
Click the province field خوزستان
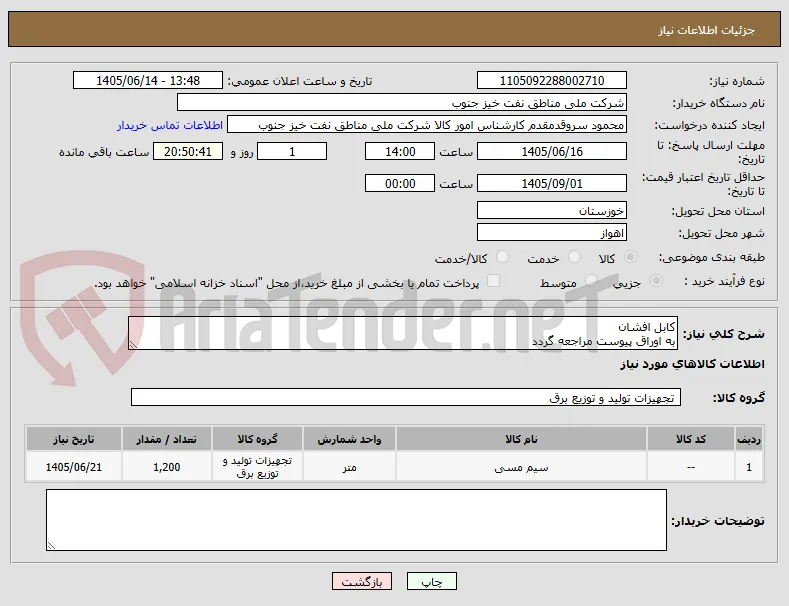point(552,210)
